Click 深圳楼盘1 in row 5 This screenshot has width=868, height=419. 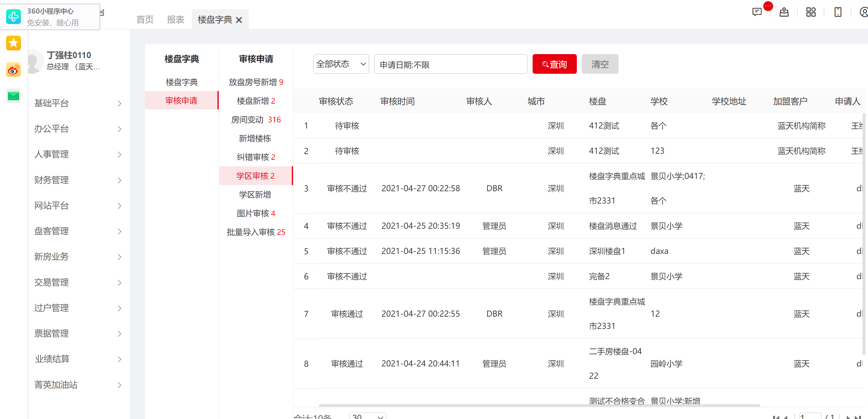click(607, 251)
